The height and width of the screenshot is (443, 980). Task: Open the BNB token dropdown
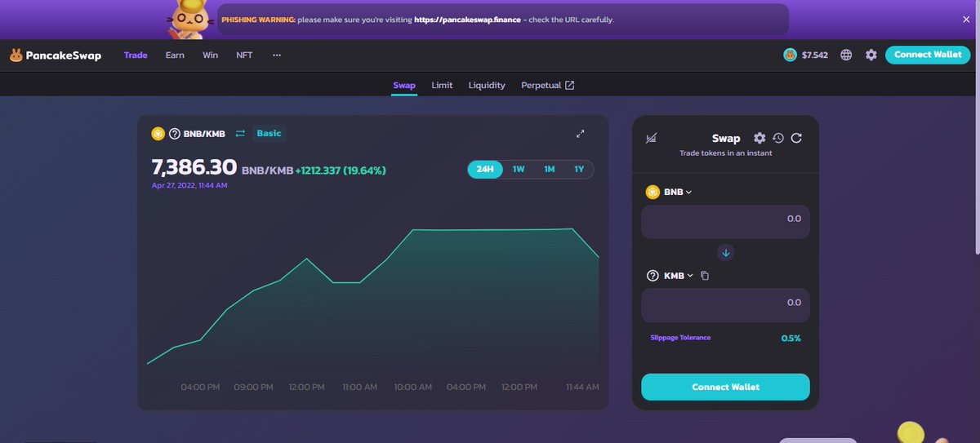pos(678,193)
